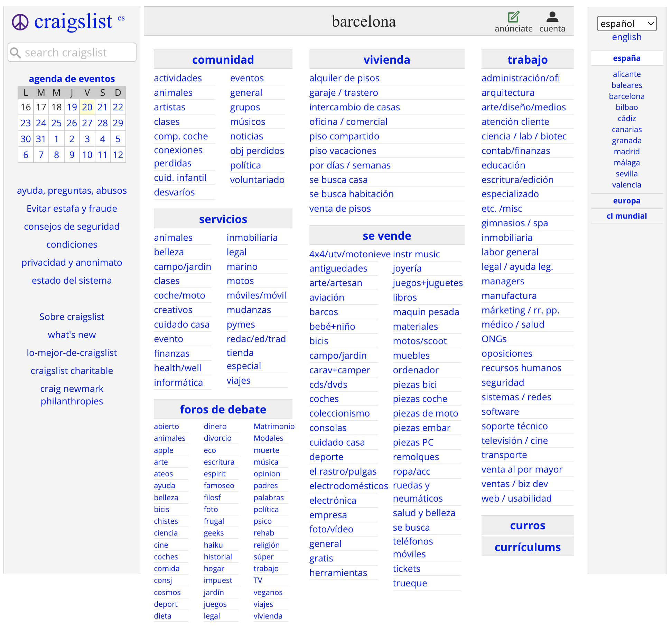Screen dimensions: 672x631
Task: Click the anúnciate pencil post icon
Action: click(513, 17)
